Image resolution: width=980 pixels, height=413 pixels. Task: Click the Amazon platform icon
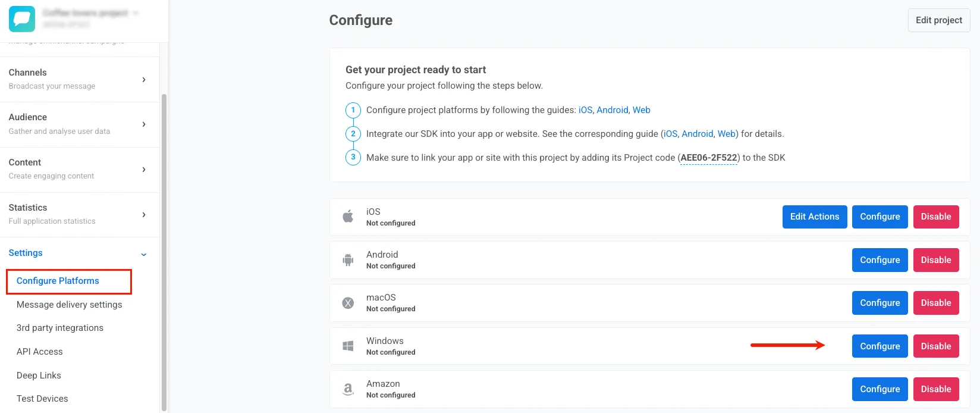click(x=348, y=389)
